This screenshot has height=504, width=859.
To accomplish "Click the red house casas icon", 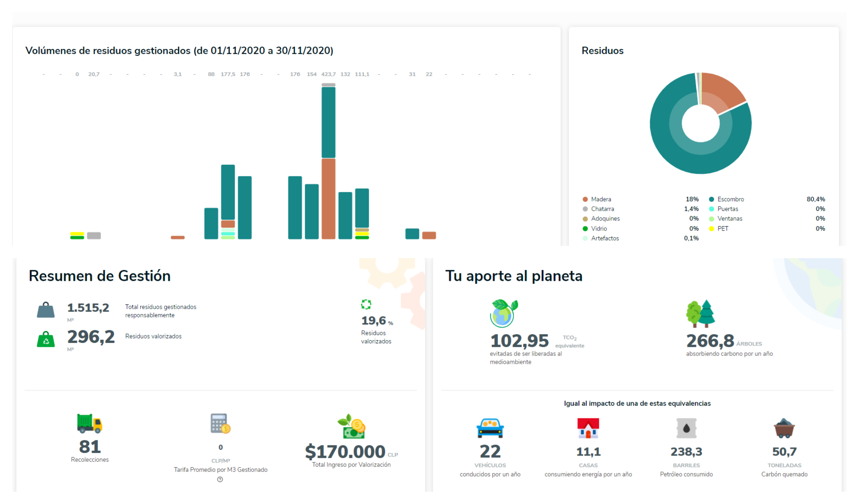I will tap(588, 428).
